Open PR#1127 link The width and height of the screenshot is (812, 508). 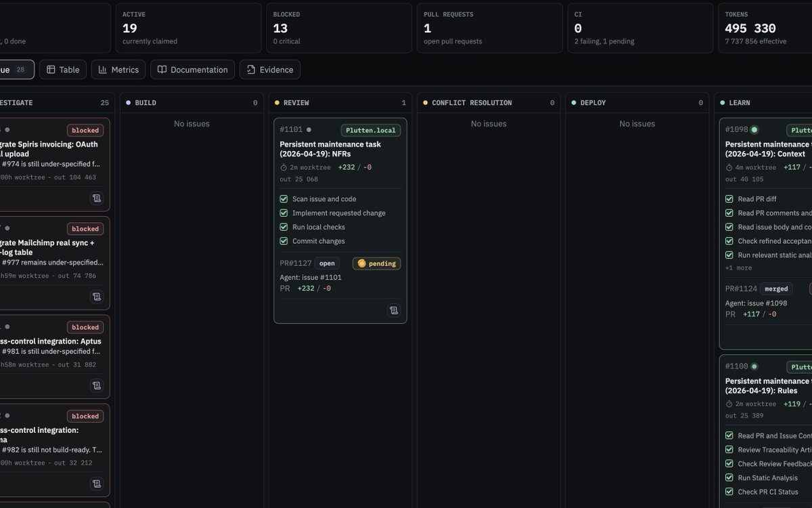click(x=296, y=263)
